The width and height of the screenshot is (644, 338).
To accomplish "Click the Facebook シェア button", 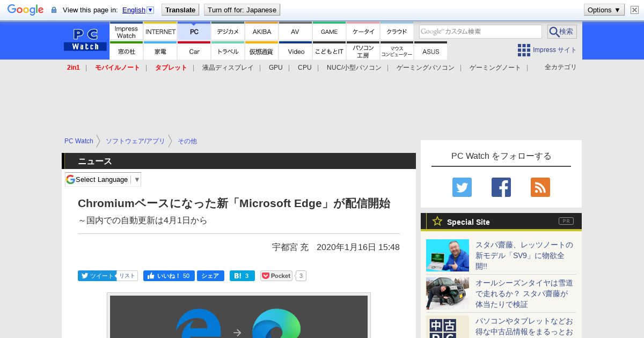I will coord(210,276).
